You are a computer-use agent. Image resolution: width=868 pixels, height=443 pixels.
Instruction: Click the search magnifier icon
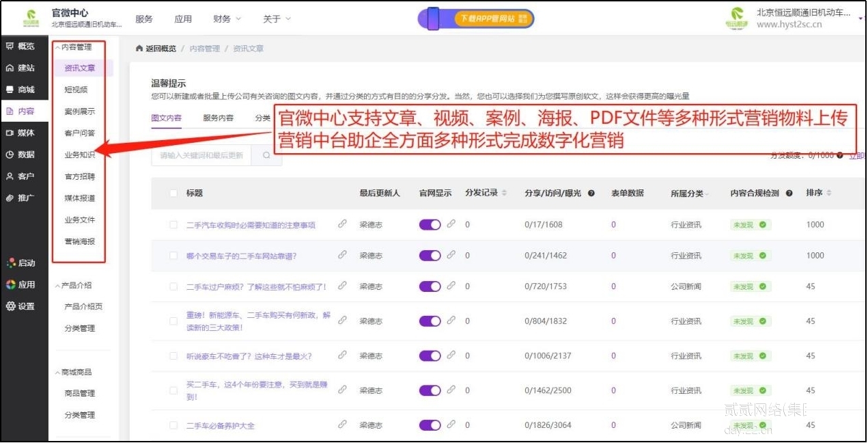click(266, 156)
